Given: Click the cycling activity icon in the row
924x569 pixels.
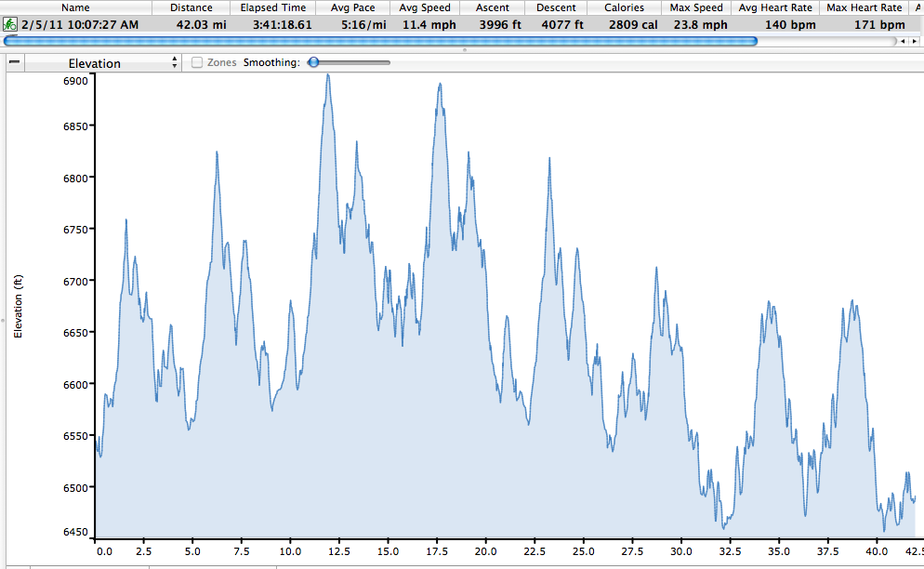Looking at the screenshot, I should pyautogui.click(x=10, y=25).
